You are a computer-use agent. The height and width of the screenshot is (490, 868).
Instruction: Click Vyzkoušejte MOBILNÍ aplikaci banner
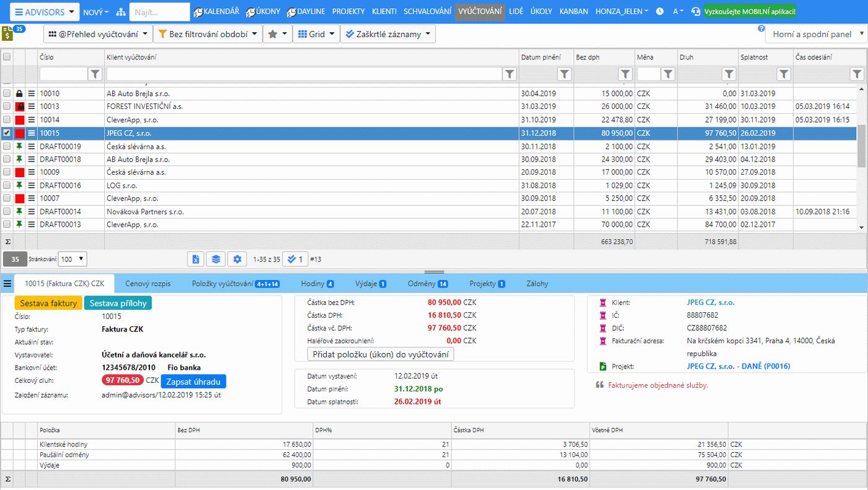coord(750,12)
